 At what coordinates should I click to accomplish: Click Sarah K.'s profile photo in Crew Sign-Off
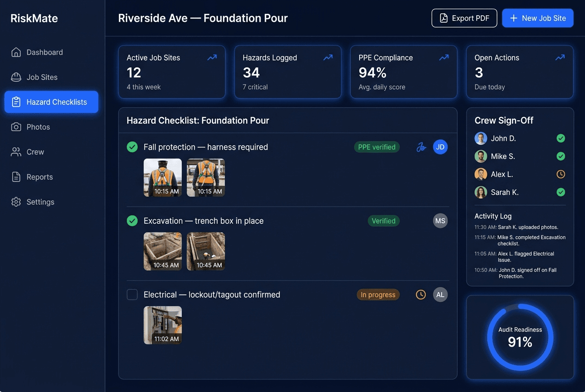click(481, 192)
